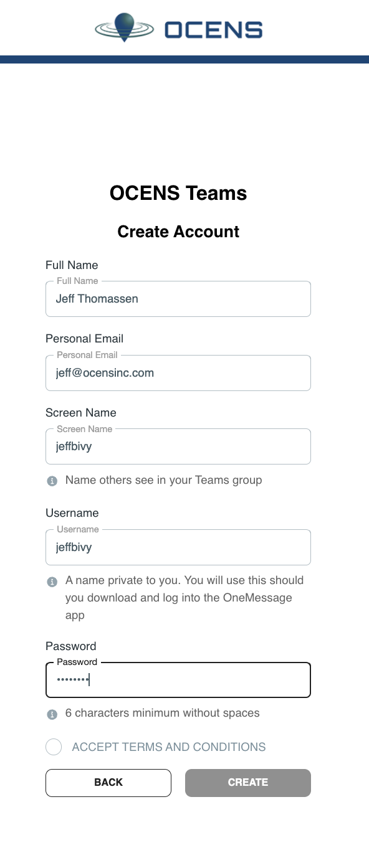Focus the Full Name input field

tap(178, 299)
